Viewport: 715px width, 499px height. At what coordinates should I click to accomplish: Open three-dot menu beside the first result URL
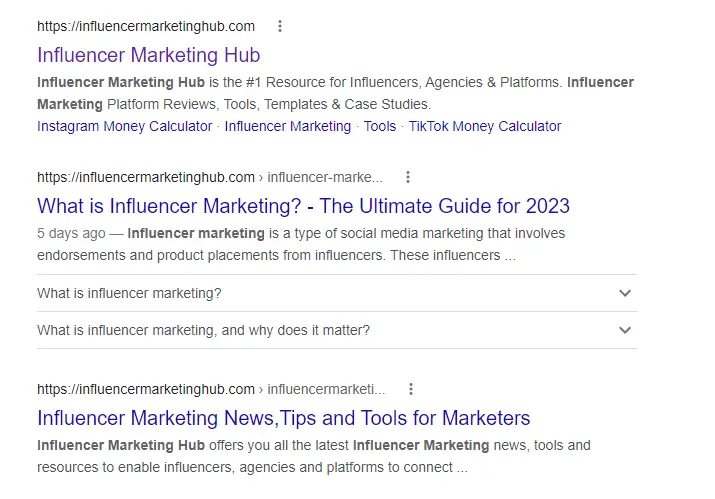(x=280, y=26)
